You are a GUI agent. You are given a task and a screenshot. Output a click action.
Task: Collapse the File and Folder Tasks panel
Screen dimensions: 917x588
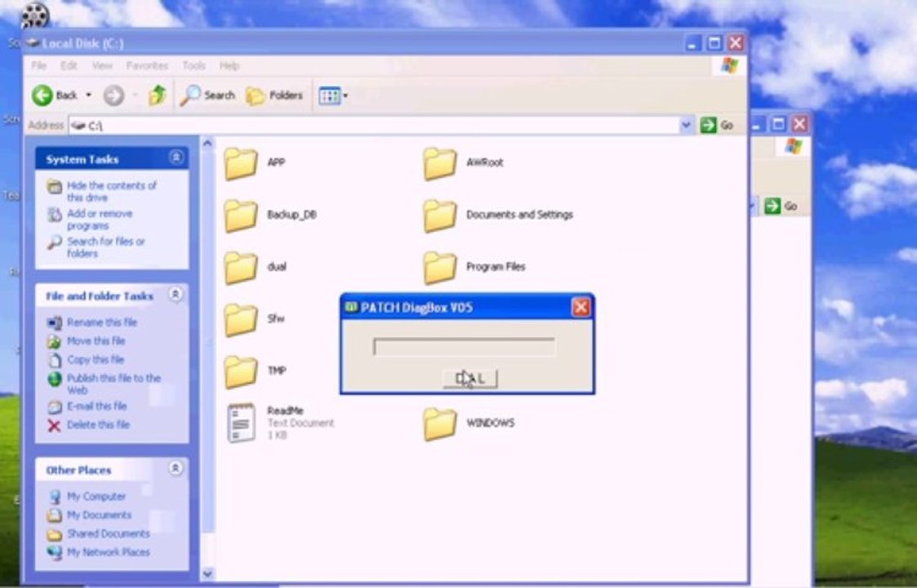tap(176, 294)
